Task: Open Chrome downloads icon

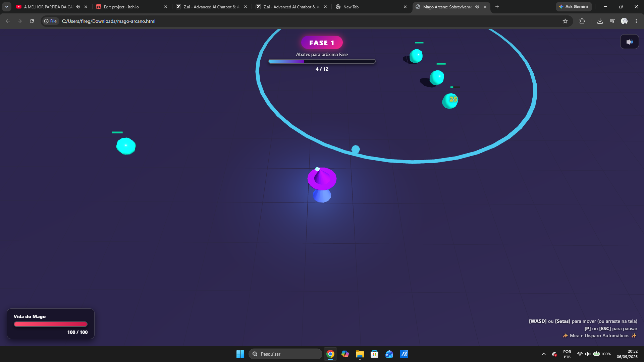Action: pyautogui.click(x=600, y=21)
